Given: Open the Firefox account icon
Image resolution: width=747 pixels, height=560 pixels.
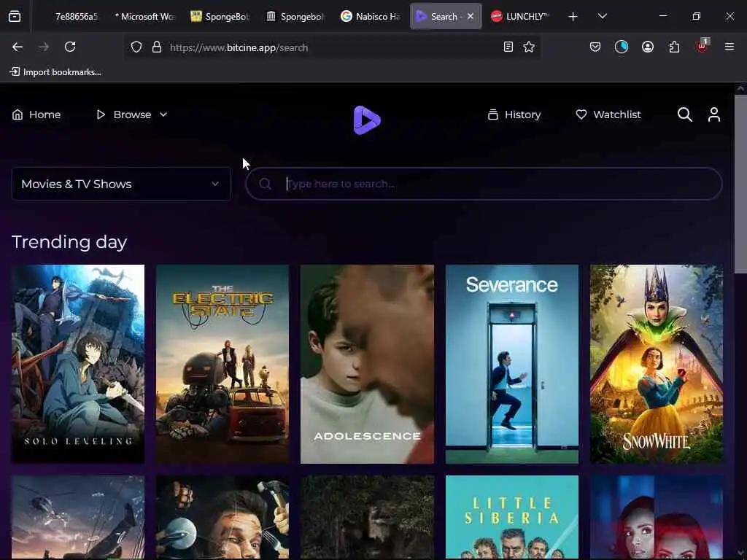Looking at the screenshot, I should pos(648,47).
